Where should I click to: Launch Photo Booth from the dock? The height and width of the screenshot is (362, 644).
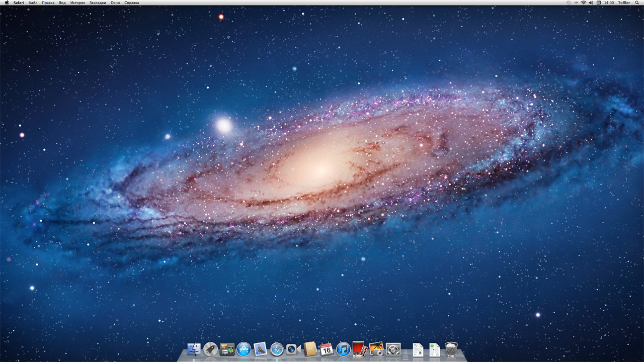(359, 349)
